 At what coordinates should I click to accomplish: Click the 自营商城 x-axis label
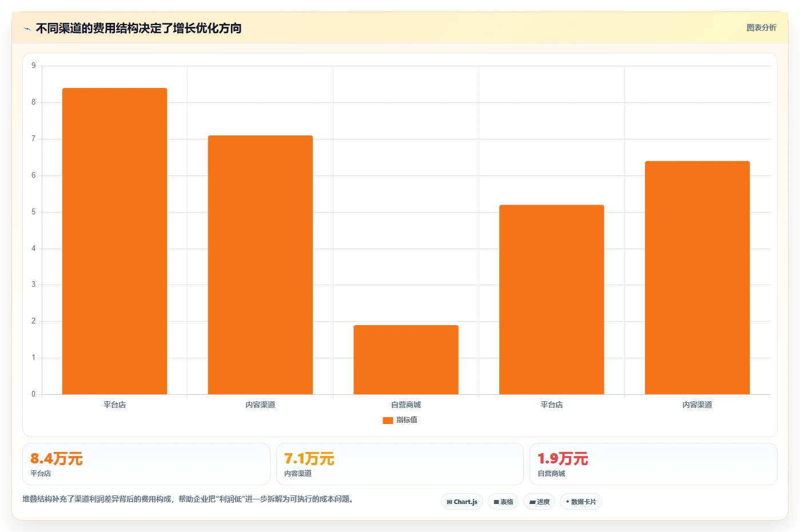(x=406, y=405)
